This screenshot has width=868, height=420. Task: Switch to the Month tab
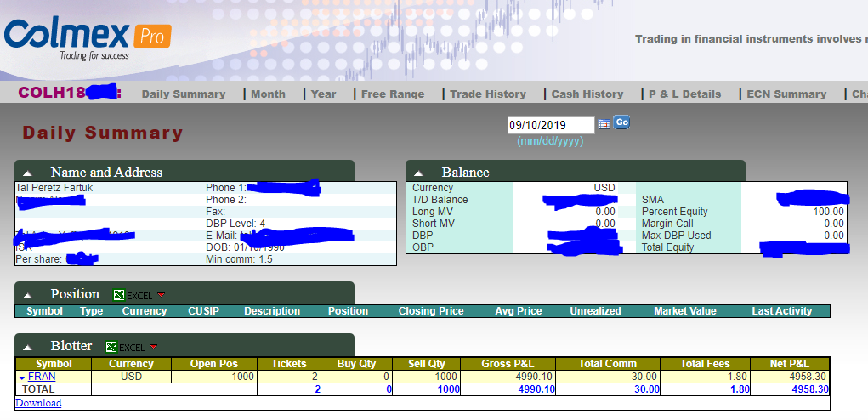pos(268,94)
